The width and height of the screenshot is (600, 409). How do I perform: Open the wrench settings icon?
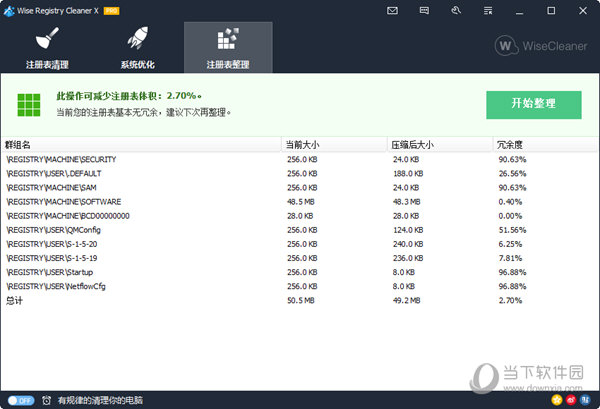click(x=456, y=10)
